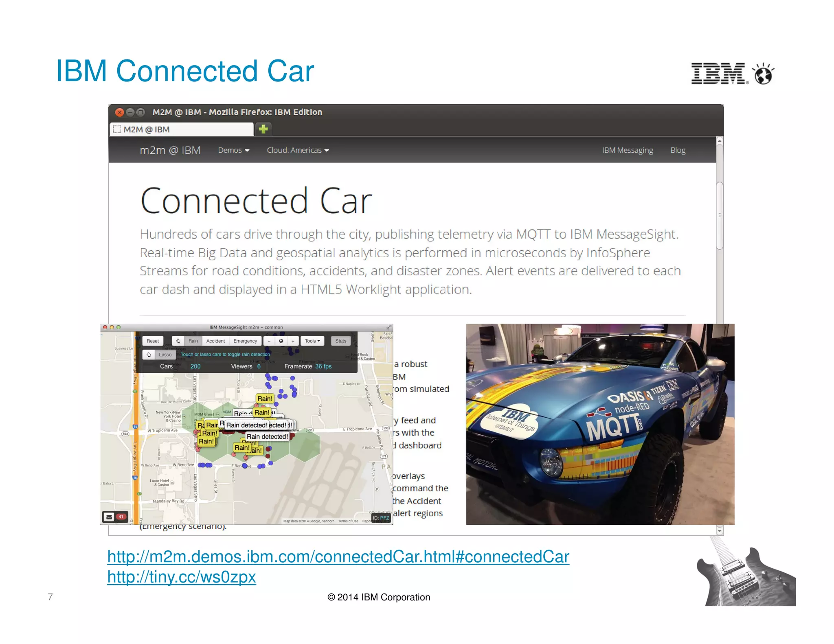Click the scrollbar up arrow

pos(720,140)
